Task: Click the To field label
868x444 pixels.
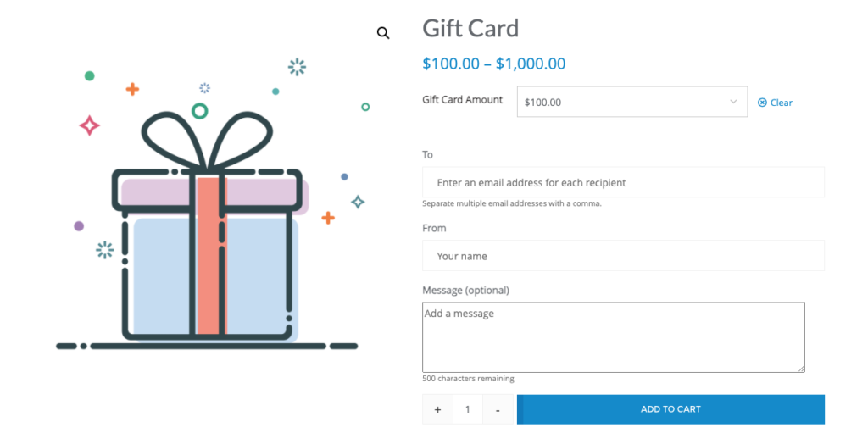Action: (x=427, y=155)
